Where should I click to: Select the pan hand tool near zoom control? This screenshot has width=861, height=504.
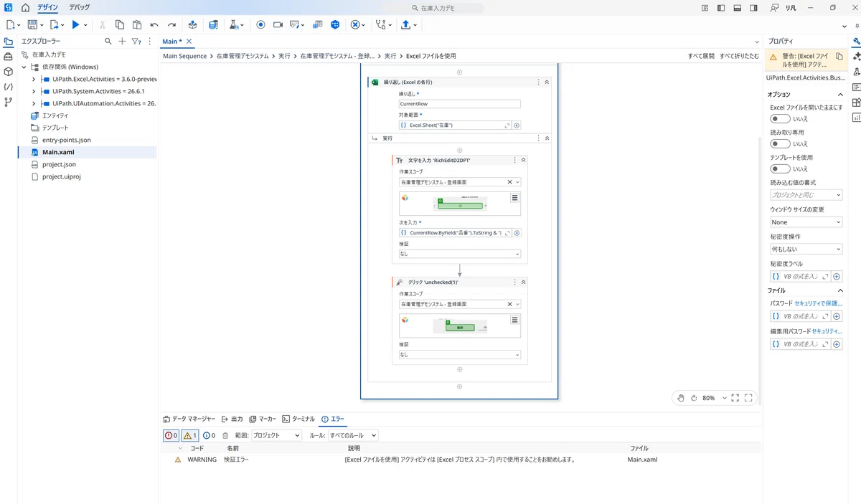pyautogui.click(x=681, y=398)
